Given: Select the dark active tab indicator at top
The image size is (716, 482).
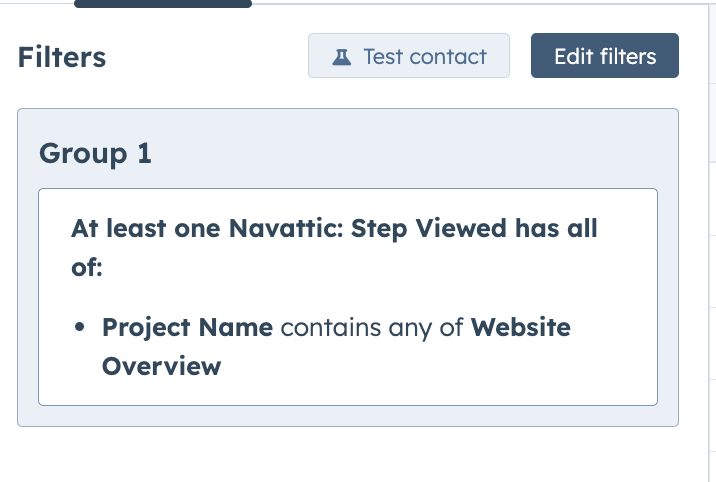Looking at the screenshot, I should 162,4.
